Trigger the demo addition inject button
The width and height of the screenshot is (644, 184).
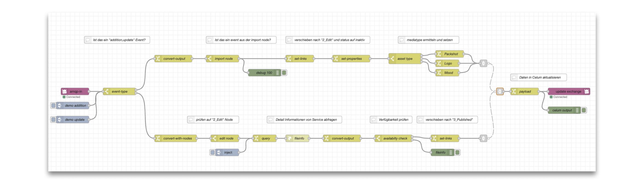click(x=53, y=105)
